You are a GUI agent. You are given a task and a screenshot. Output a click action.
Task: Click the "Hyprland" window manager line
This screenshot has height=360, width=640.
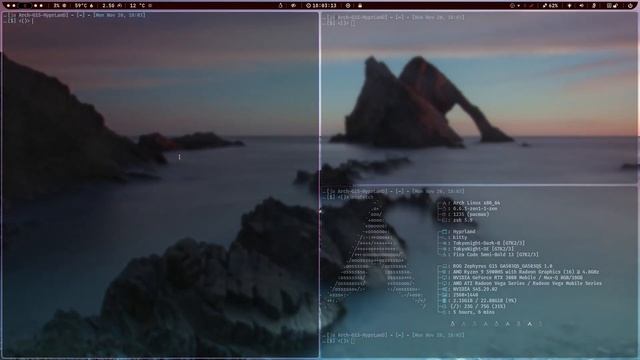tap(464, 231)
